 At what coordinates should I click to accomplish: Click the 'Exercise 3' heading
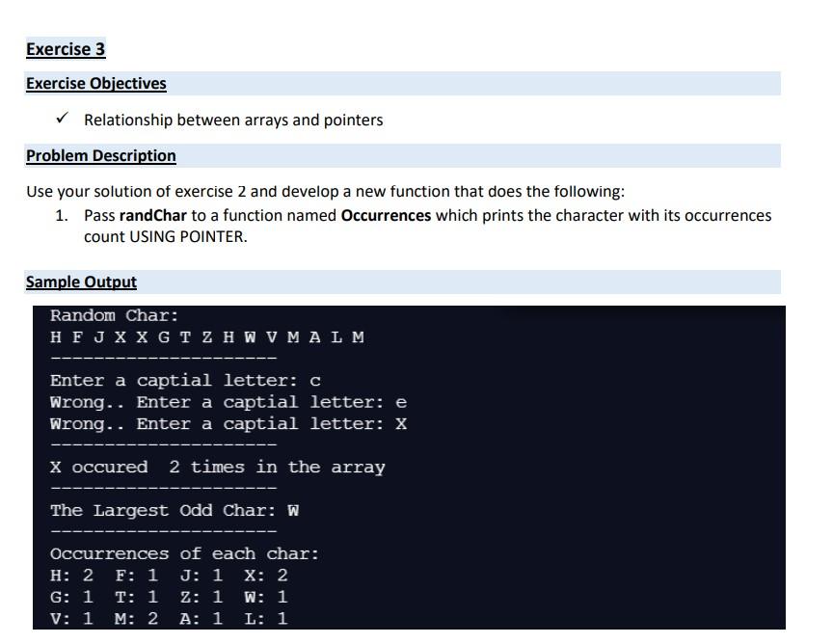[x=66, y=49]
